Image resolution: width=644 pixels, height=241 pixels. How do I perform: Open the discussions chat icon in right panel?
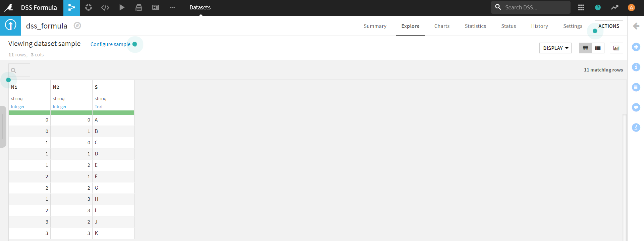point(636,107)
